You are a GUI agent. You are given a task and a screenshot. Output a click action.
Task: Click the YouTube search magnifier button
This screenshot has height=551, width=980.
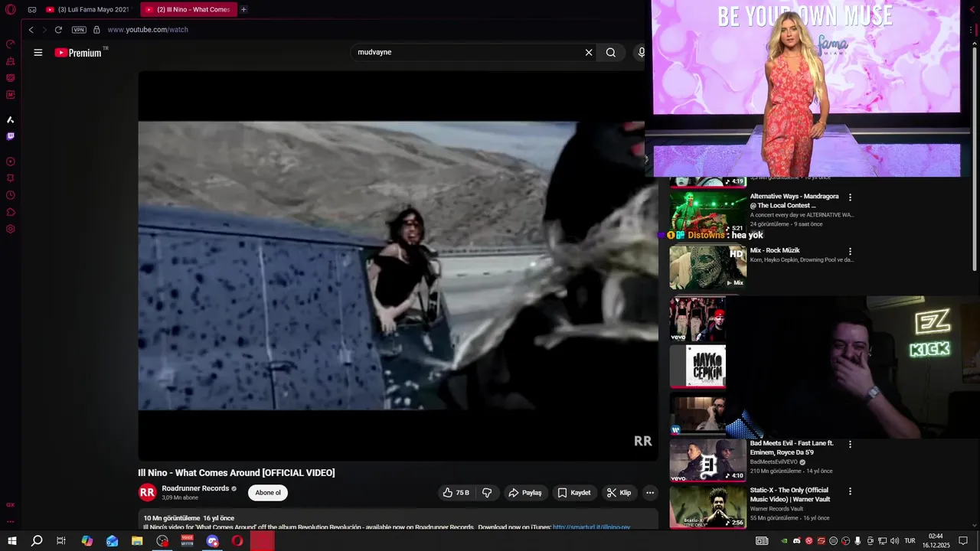[x=611, y=53]
